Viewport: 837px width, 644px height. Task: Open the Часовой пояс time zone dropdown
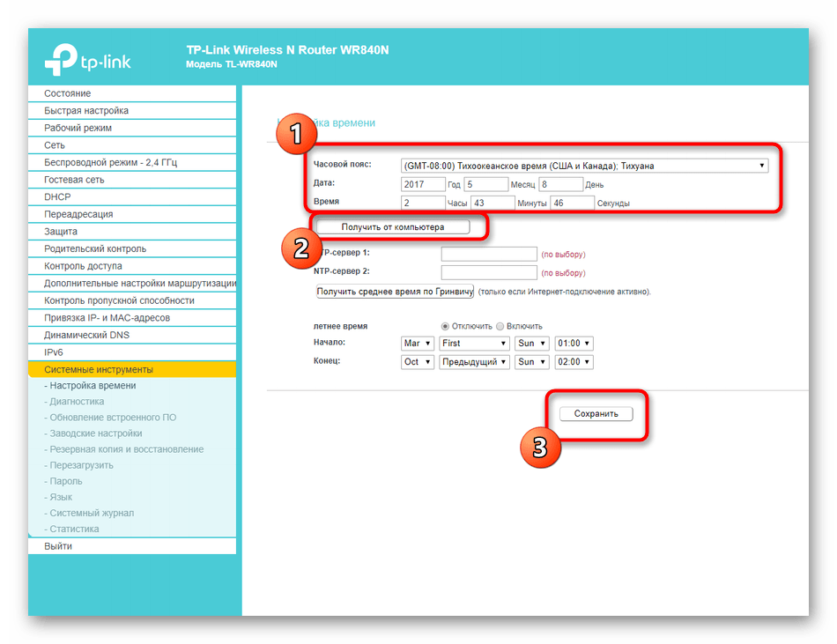pyautogui.click(x=583, y=166)
